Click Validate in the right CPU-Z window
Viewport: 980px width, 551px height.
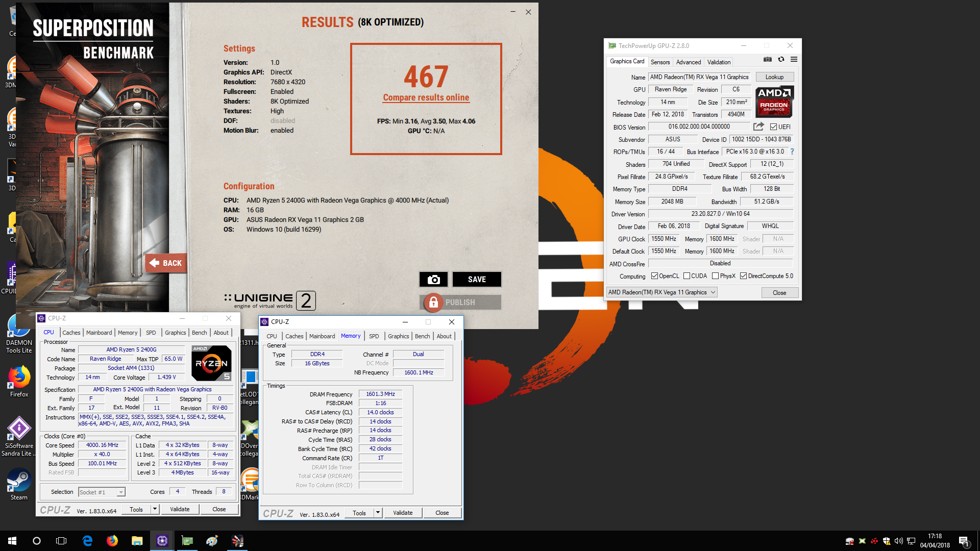(x=403, y=513)
